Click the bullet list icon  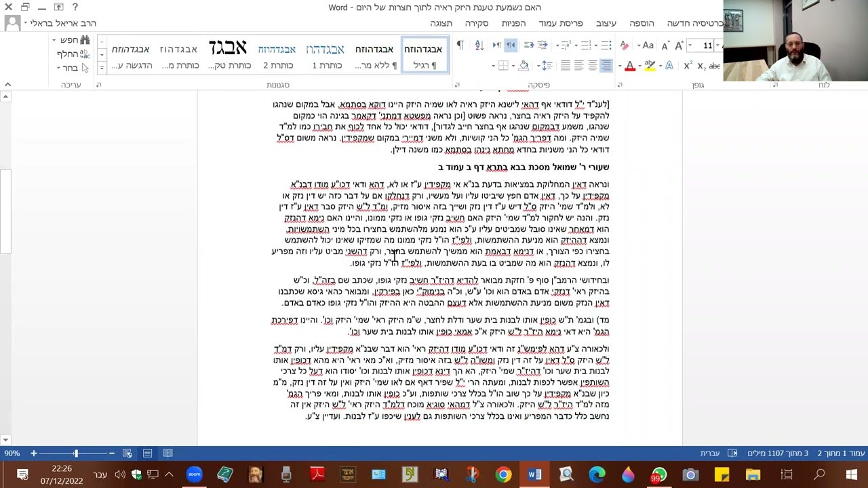tap(606, 45)
